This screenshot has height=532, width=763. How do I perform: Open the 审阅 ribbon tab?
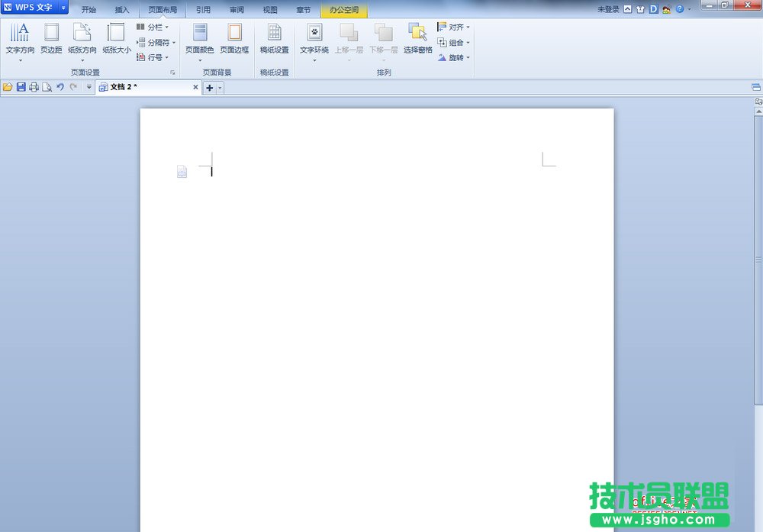(x=236, y=10)
